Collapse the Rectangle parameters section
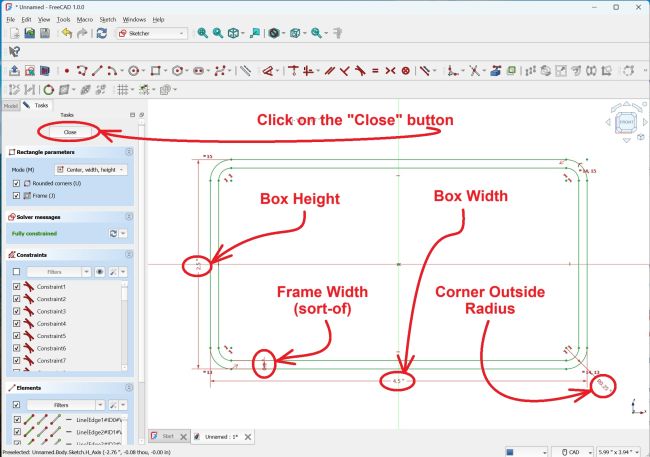Viewport: 650px width, 457px height. (x=129, y=152)
